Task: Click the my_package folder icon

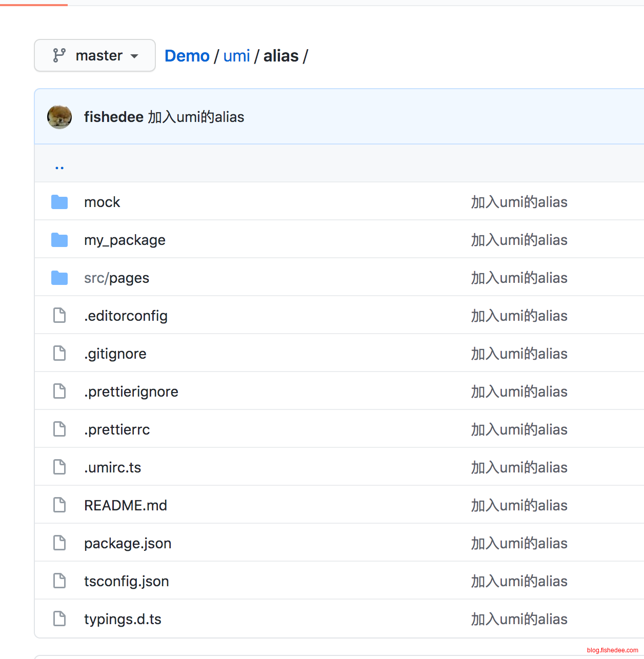Action: (59, 240)
